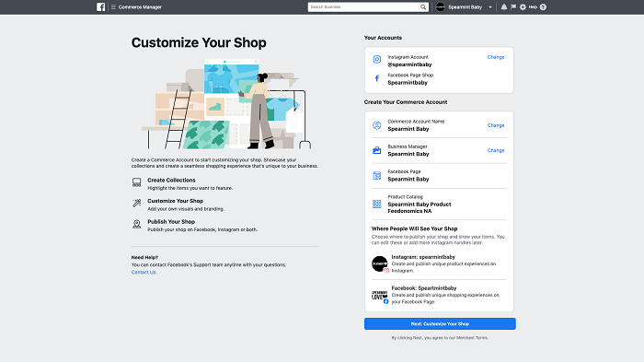The height and width of the screenshot is (362, 644).
Task: Click Where People Will See Your Shop heading
Action: click(x=414, y=228)
